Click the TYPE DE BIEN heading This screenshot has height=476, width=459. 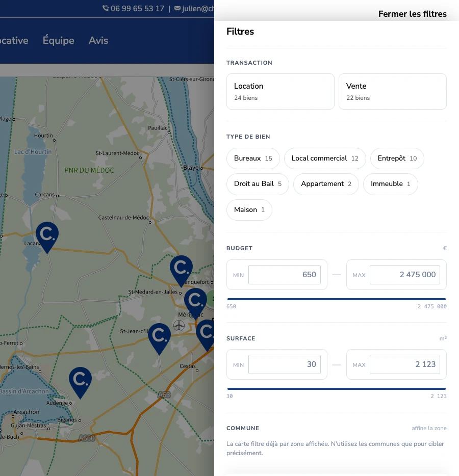coord(248,137)
